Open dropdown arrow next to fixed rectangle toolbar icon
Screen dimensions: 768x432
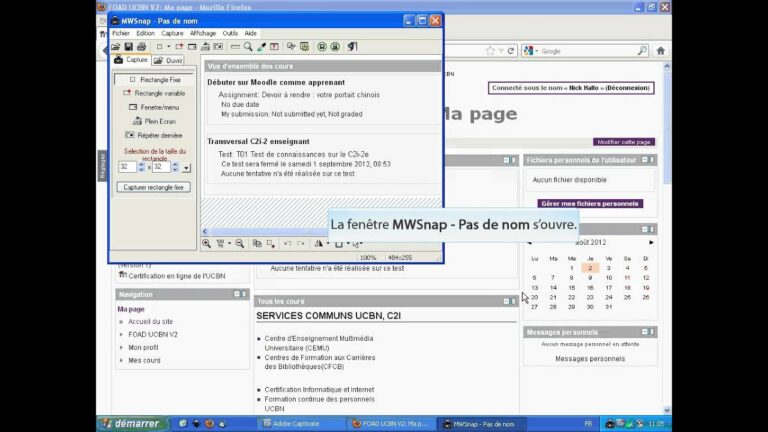168,47
